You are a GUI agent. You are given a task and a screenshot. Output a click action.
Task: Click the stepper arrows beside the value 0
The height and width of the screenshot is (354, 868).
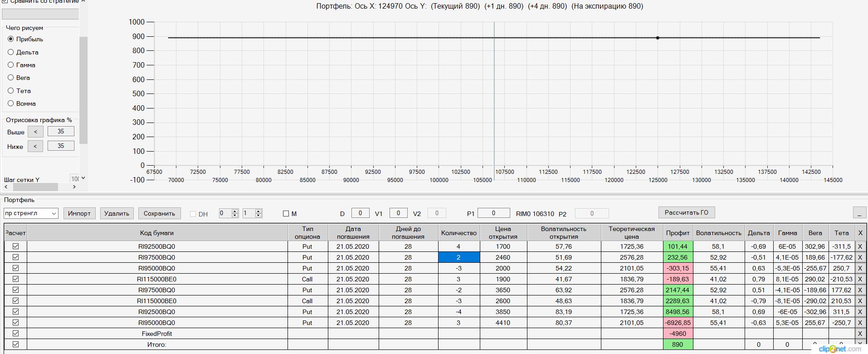pos(235,213)
